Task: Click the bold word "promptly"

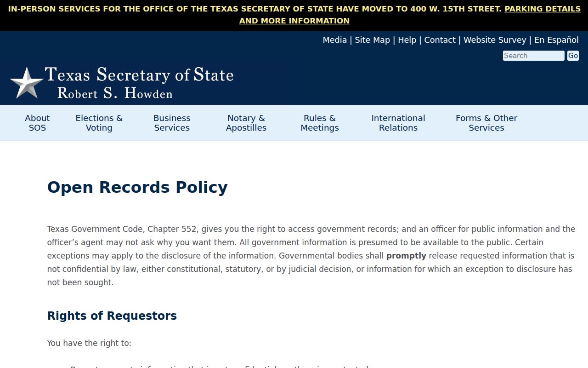Action: 406,256
